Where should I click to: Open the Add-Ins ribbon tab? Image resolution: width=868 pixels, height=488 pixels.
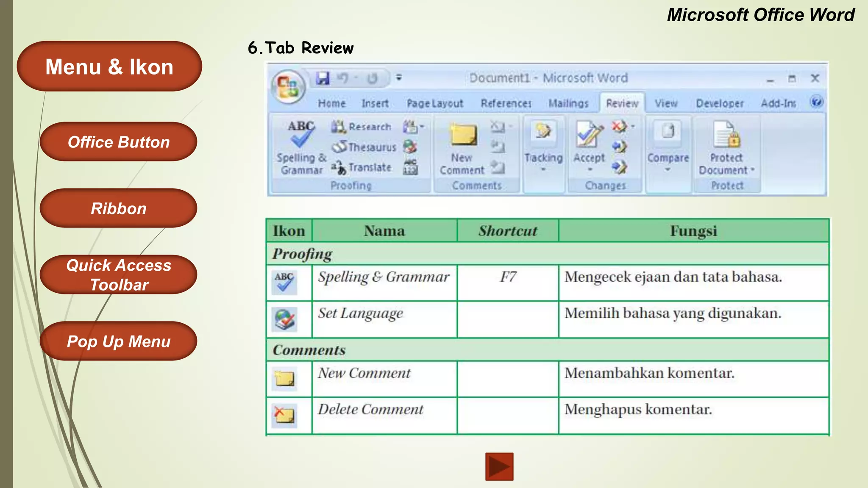778,103
